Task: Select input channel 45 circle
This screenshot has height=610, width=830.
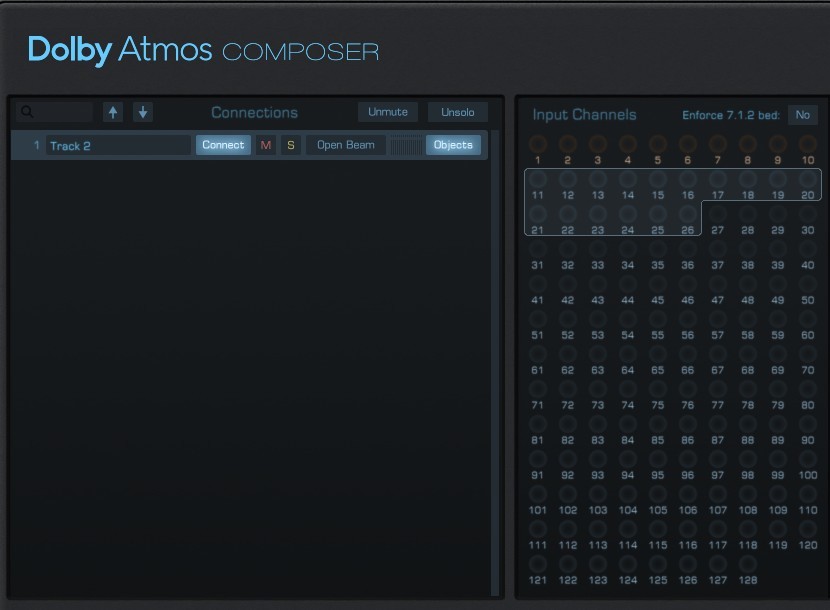Action: point(657,284)
